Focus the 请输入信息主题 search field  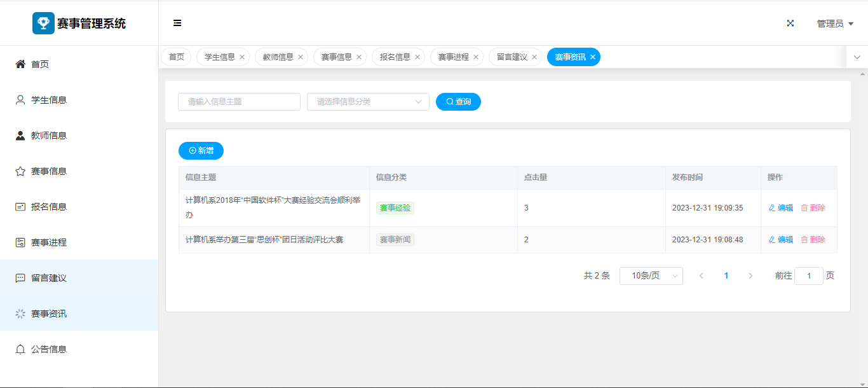(x=239, y=102)
